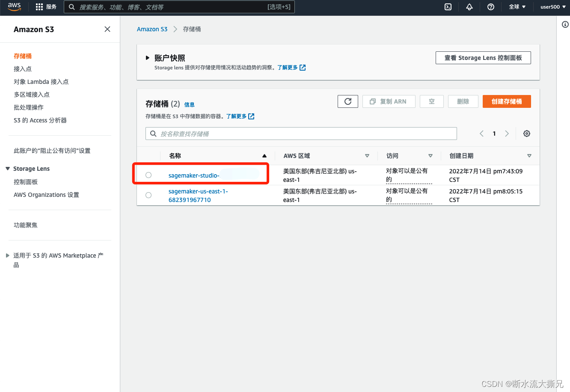Click the AWS logo home icon
The height and width of the screenshot is (392, 570).
(14, 7)
